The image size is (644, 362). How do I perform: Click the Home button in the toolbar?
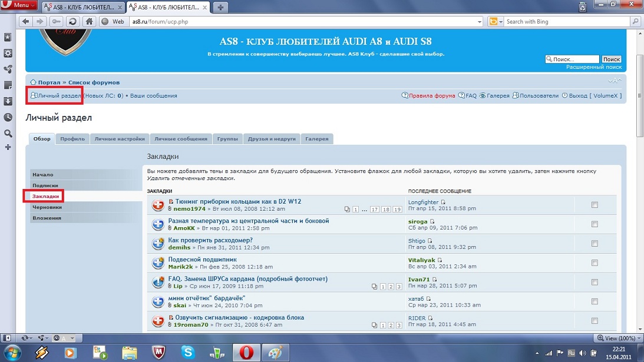click(89, 21)
